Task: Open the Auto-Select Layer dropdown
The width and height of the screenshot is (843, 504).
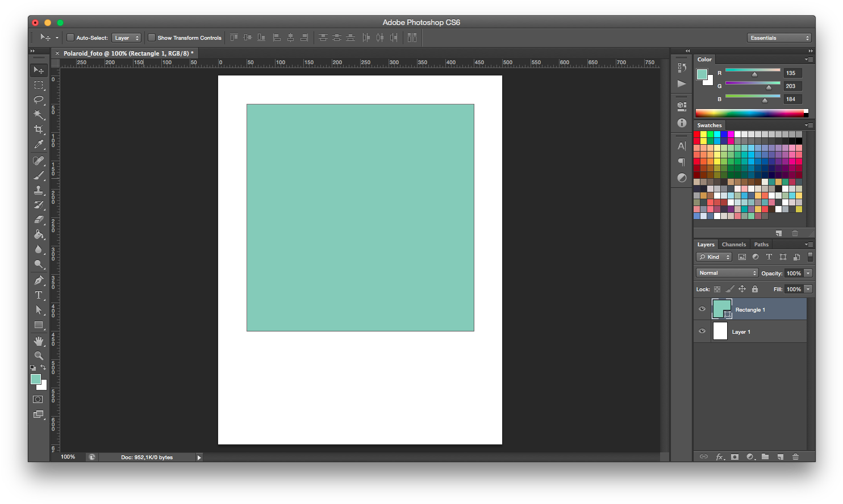Action: [x=126, y=38]
